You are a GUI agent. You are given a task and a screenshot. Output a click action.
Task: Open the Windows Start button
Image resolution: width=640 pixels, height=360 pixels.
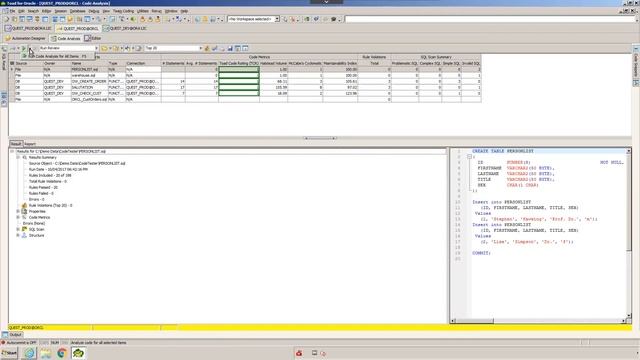tap(9, 353)
